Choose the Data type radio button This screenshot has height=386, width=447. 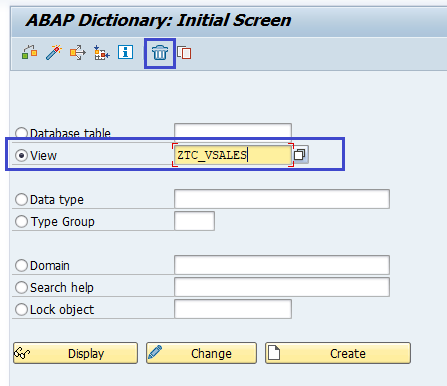point(21,199)
